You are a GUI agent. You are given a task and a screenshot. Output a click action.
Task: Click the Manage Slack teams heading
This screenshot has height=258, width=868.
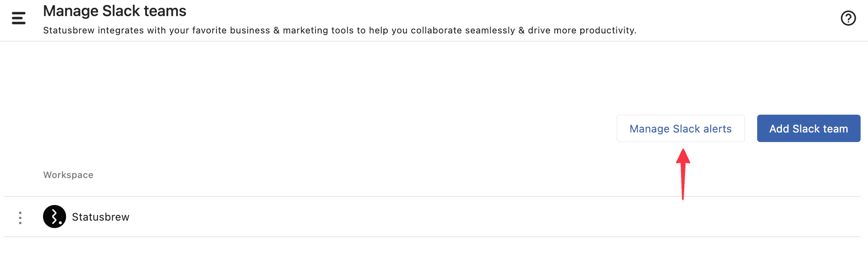click(114, 11)
